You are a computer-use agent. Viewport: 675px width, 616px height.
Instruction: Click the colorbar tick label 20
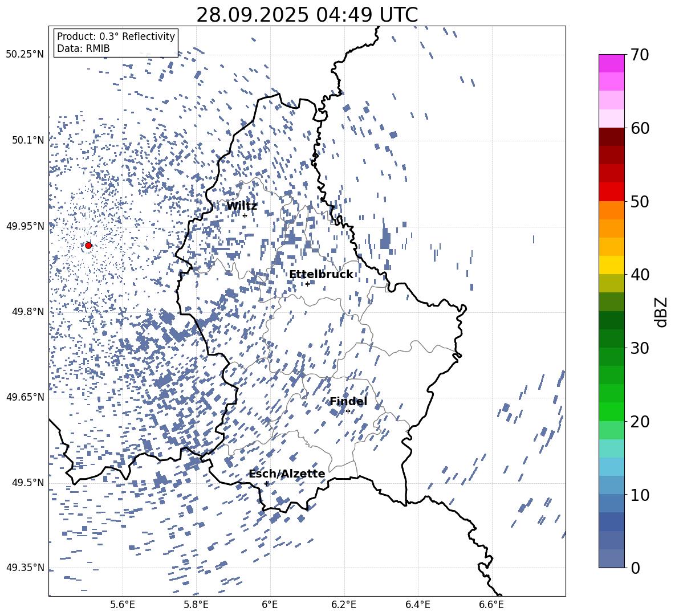(640, 422)
